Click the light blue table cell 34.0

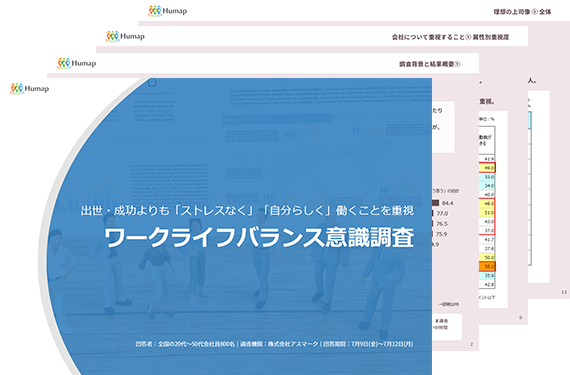click(x=487, y=186)
